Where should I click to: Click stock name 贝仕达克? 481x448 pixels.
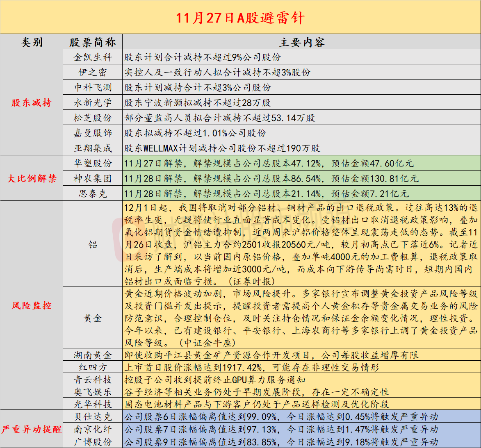tap(93, 417)
